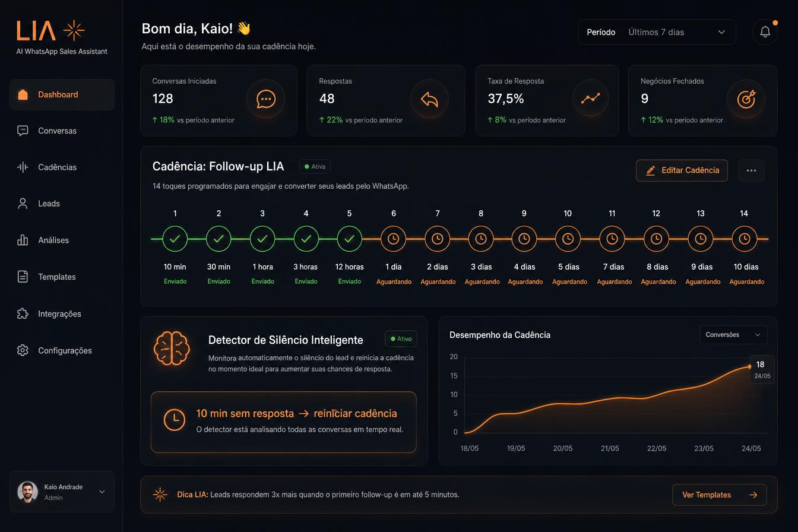Click the 10 min sem resposta rule banner
The image size is (798, 532).
[283, 422]
